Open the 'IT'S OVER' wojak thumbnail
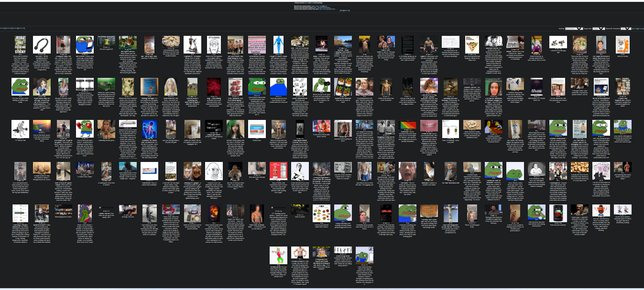The image size is (644, 290). coord(213,43)
